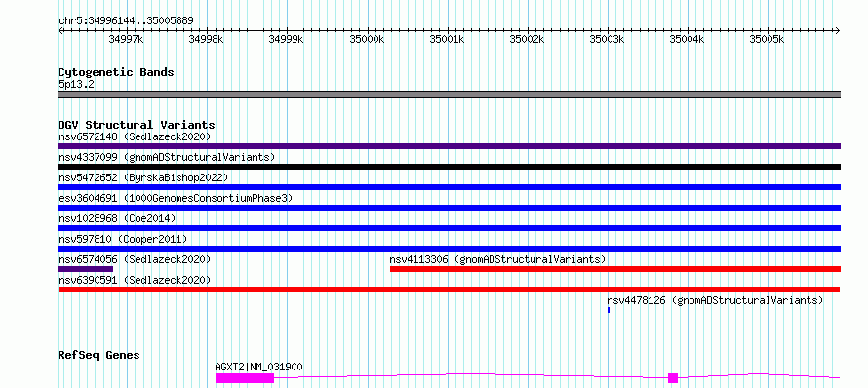Click the 35002k ruler tick label

tap(527, 39)
